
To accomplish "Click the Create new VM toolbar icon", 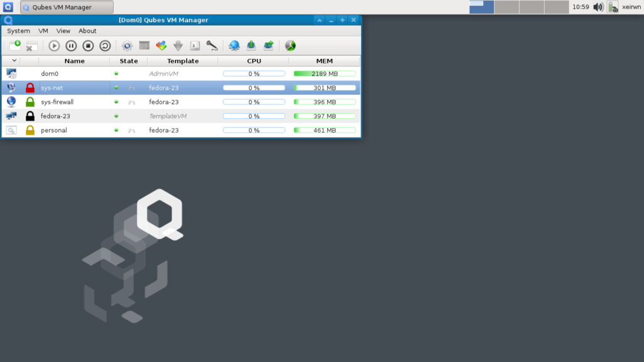I will point(15,45).
